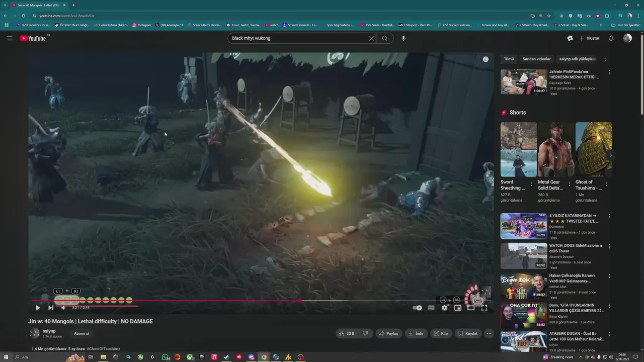Open Jahrein PintiPanda video thumbnail

click(524, 82)
